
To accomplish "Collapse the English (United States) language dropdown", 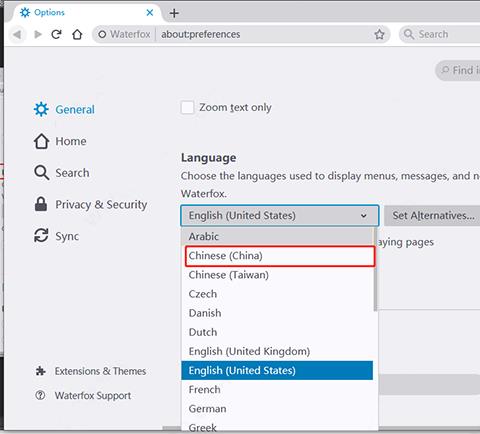I will 280,215.
